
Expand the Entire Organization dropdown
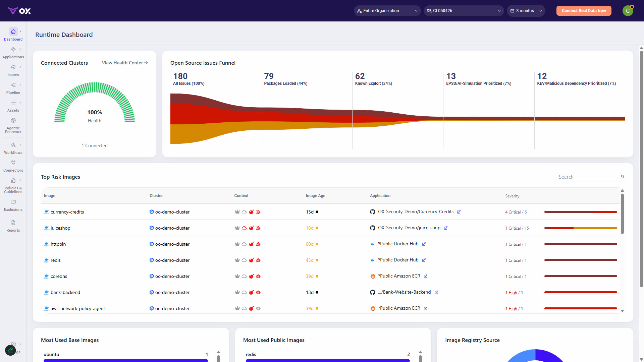387,11
